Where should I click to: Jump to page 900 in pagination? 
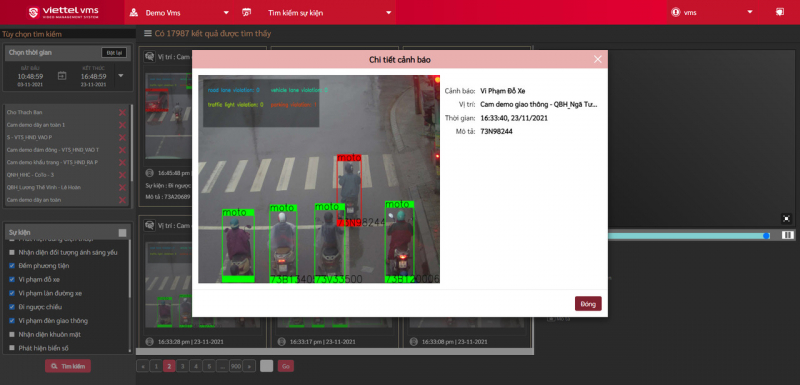(235, 366)
